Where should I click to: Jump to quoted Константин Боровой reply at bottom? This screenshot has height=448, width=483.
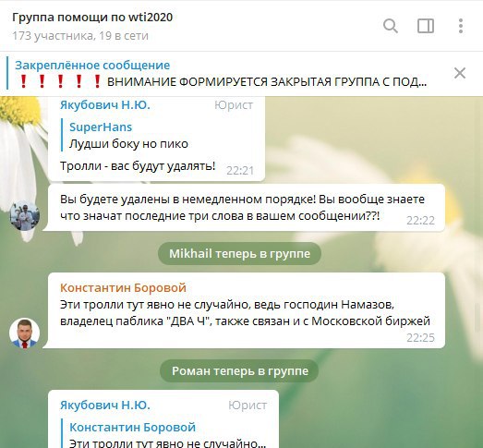(164, 433)
